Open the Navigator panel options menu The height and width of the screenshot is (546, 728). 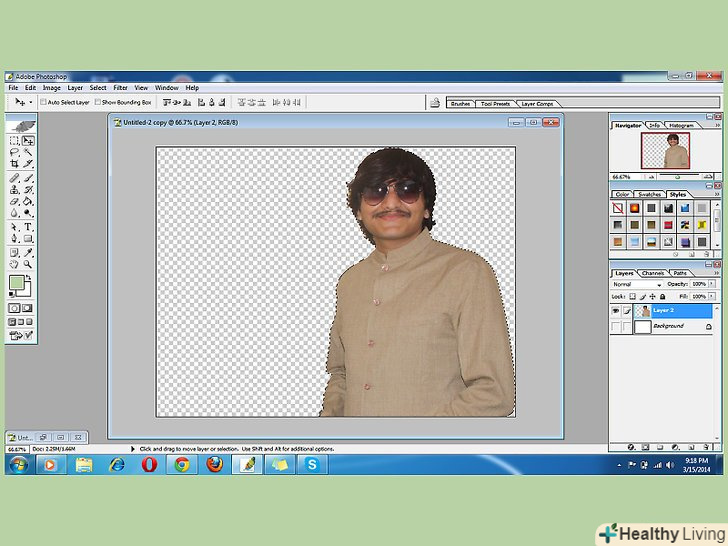(717, 125)
